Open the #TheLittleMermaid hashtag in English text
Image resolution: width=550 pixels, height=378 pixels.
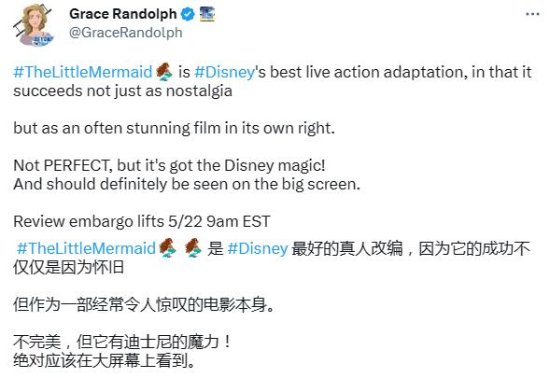83,72
